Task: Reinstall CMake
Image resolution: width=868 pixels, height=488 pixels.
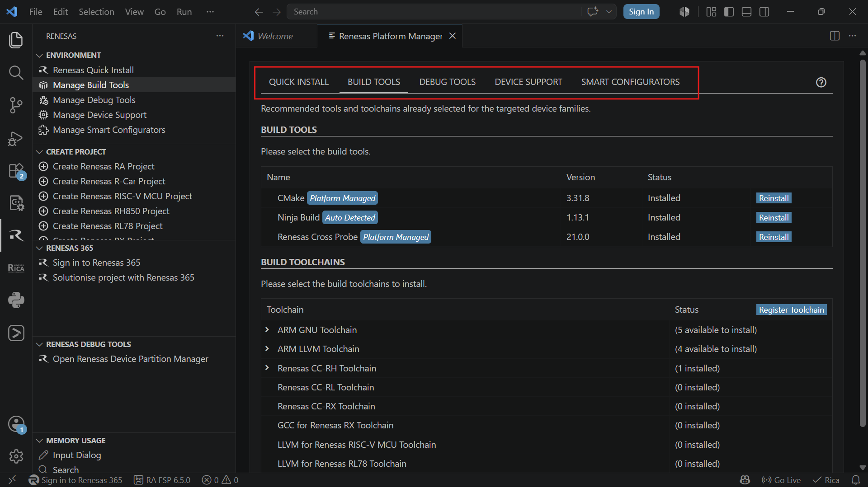Action: [x=774, y=198]
